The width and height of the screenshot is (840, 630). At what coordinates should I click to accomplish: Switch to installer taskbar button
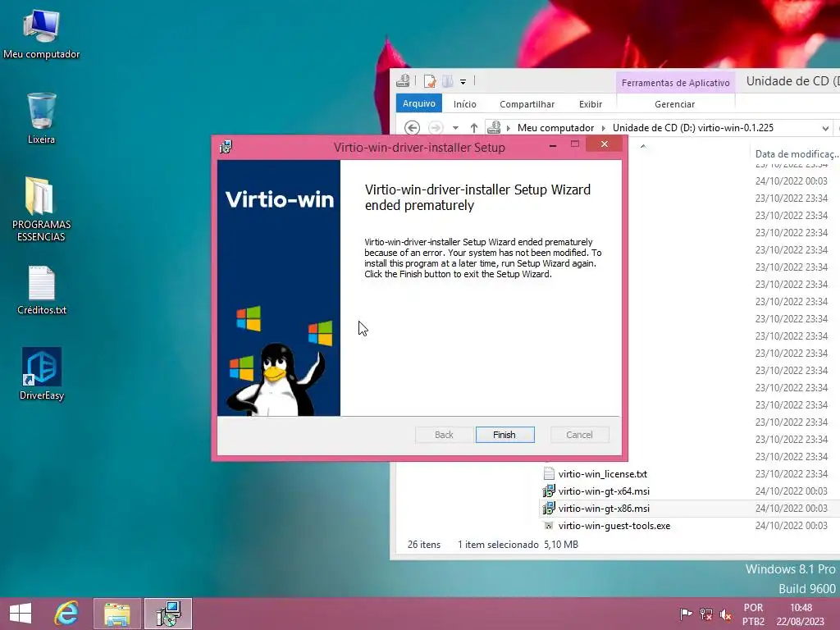click(168, 614)
